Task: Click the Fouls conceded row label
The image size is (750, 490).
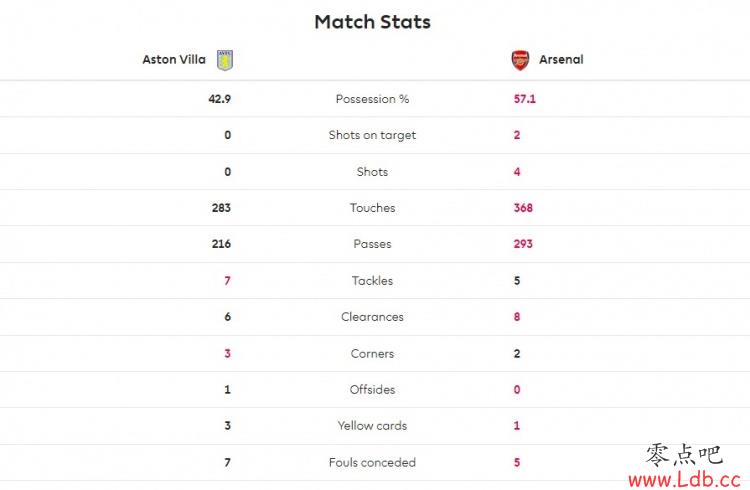Action: [x=373, y=462]
